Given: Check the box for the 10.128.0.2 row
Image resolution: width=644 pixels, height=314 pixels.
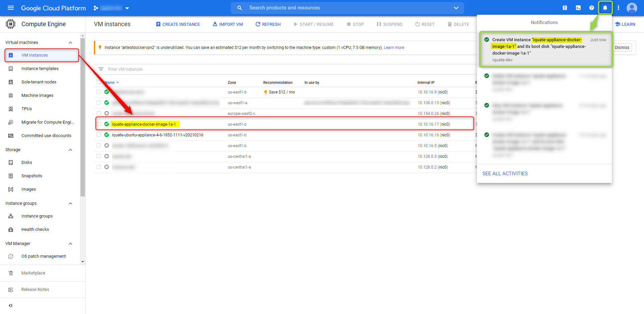Looking at the screenshot, I should click(x=99, y=167).
